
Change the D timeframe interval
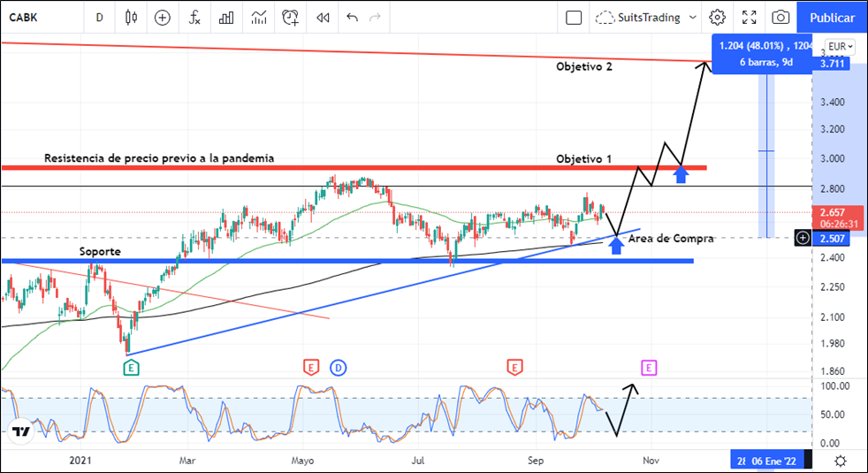(x=100, y=17)
